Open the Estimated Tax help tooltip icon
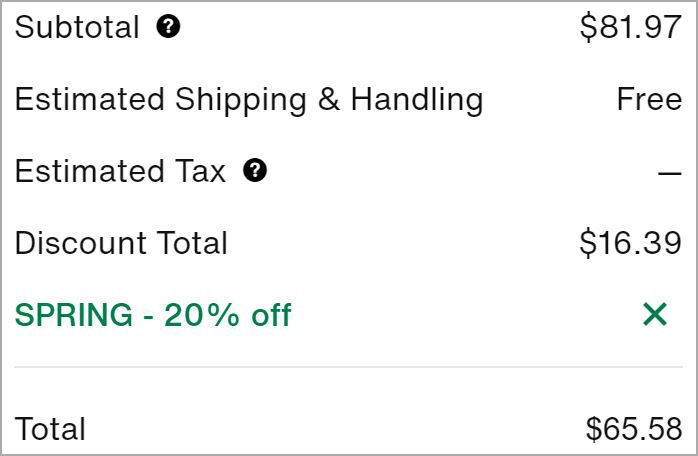 [x=255, y=171]
